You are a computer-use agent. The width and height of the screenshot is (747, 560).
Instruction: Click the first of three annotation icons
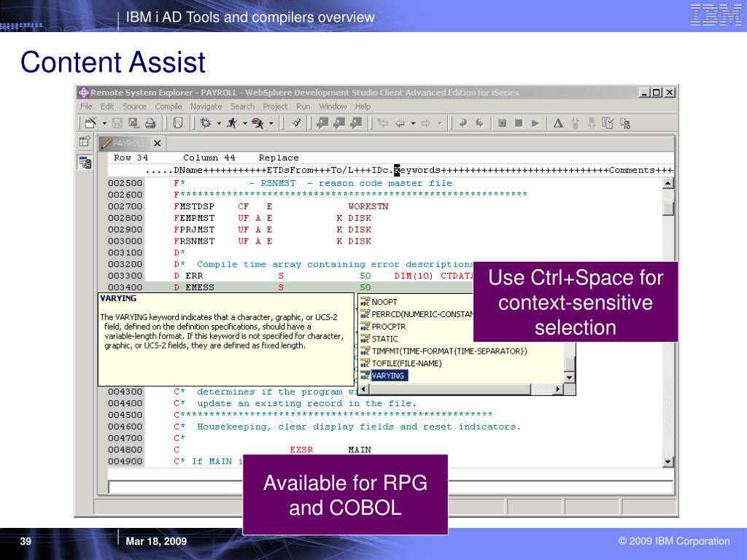tap(322, 123)
